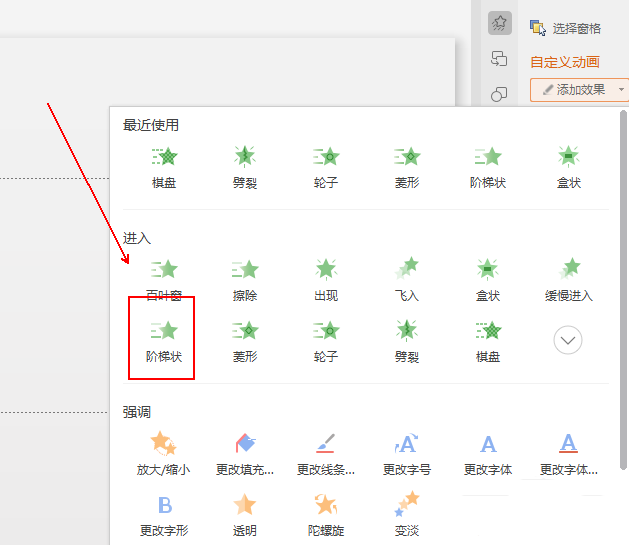Apply 更改线条 emphasis effect

coord(326,454)
